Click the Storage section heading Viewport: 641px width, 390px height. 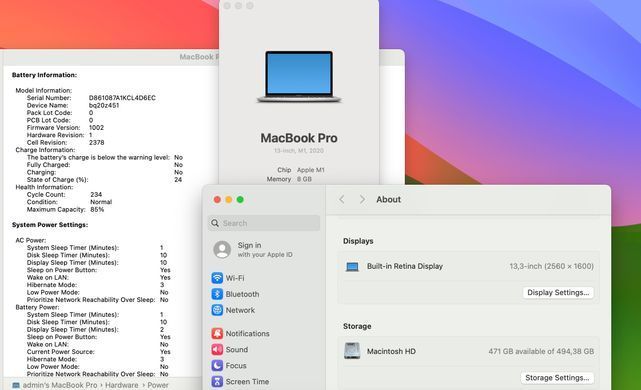(357, 326)
